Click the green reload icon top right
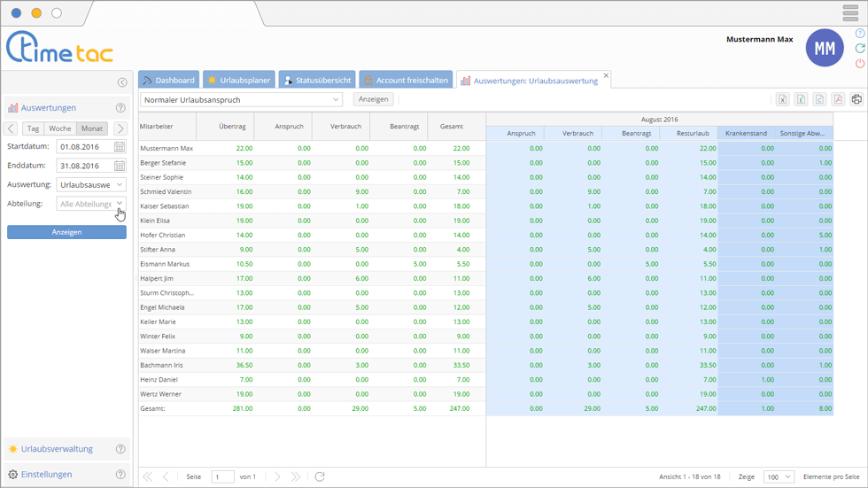Screen dimensions: 868x488 [860, 48]
